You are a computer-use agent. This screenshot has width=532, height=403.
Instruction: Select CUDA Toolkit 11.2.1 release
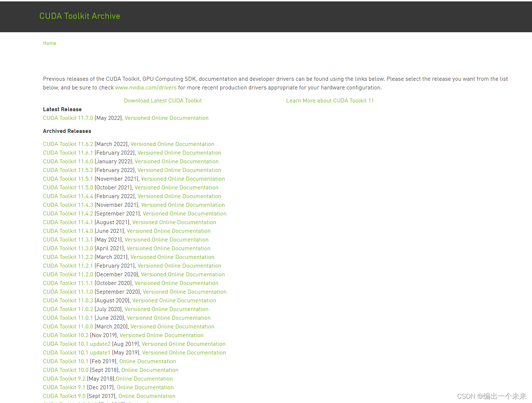pyautogui.click(x=68, y=266)
